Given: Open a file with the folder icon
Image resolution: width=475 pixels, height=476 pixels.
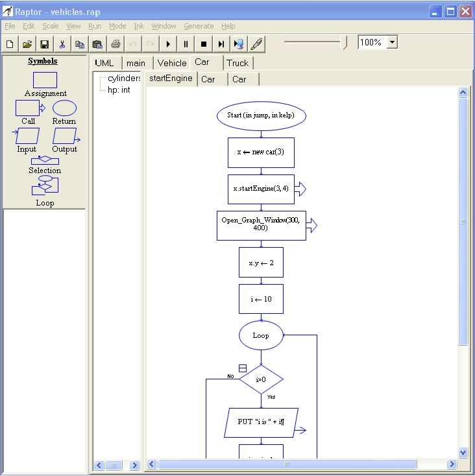Looking at the screenshot, I should 27,44.
